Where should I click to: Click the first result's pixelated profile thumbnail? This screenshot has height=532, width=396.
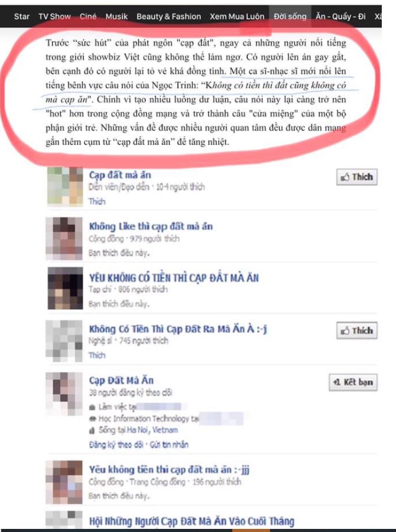pos(65,186)
